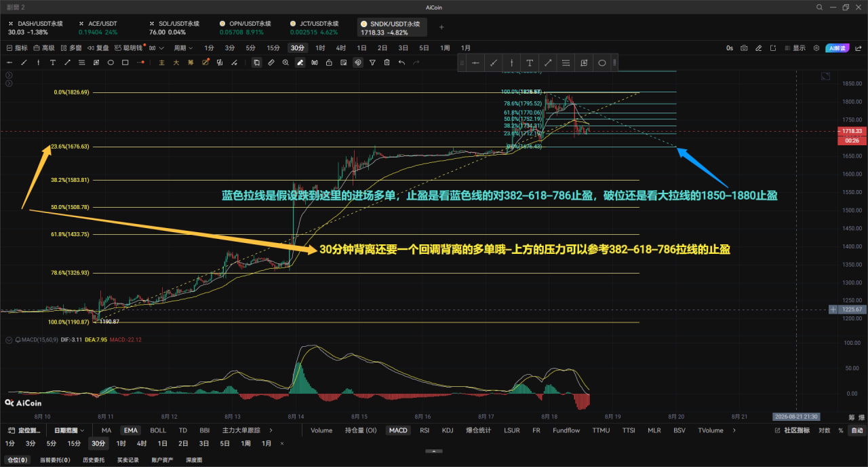This screenshot has height=467, width=868.
Task: Choose the rectangle shape tool
Action: point(125,62)
